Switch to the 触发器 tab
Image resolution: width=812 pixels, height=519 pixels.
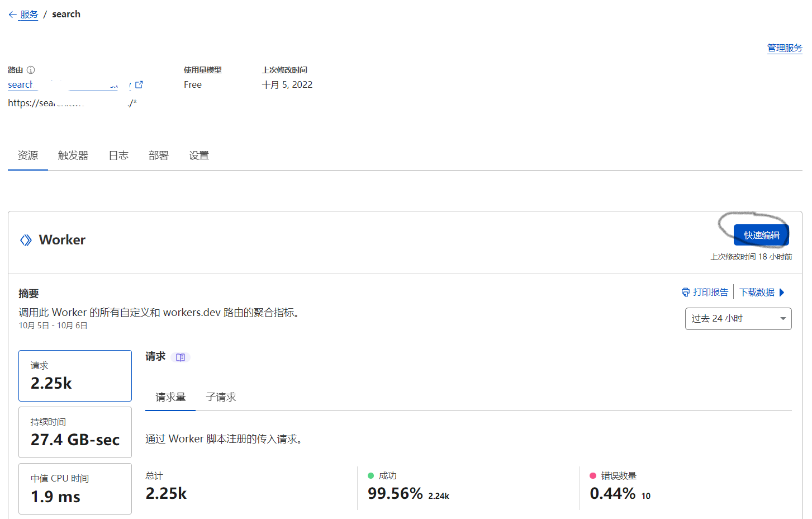coord(73,155)
